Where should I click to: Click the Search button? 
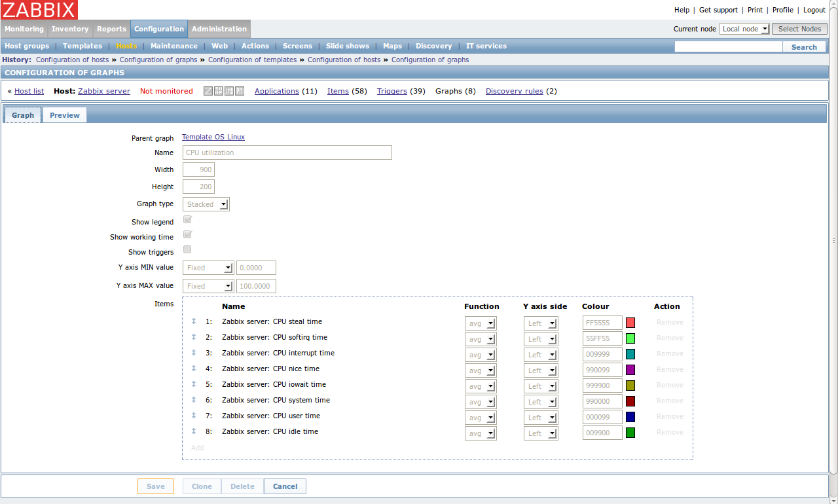804,47
